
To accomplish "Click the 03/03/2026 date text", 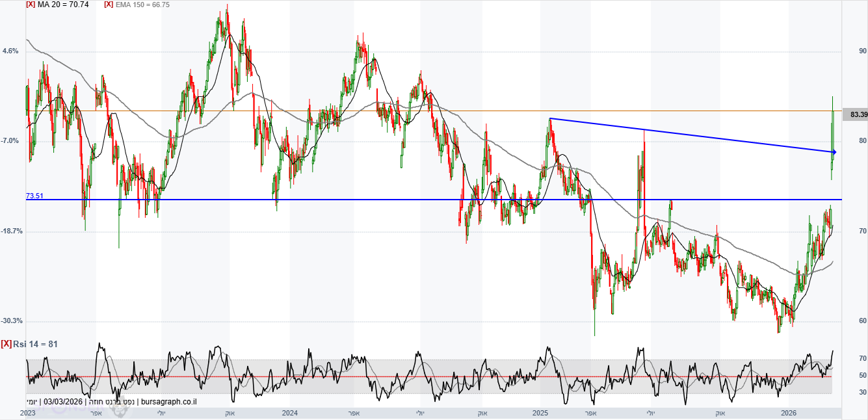I will point(64,402).
